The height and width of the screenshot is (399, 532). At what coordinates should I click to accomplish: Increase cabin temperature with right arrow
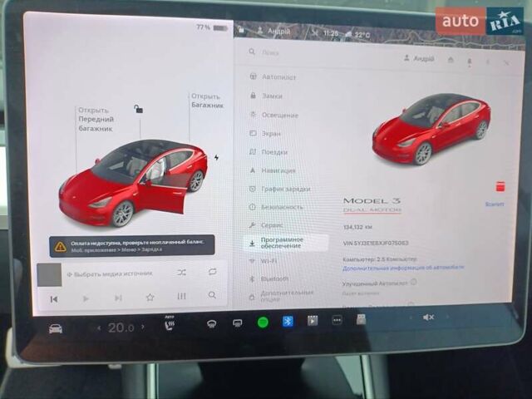[143, 327]
